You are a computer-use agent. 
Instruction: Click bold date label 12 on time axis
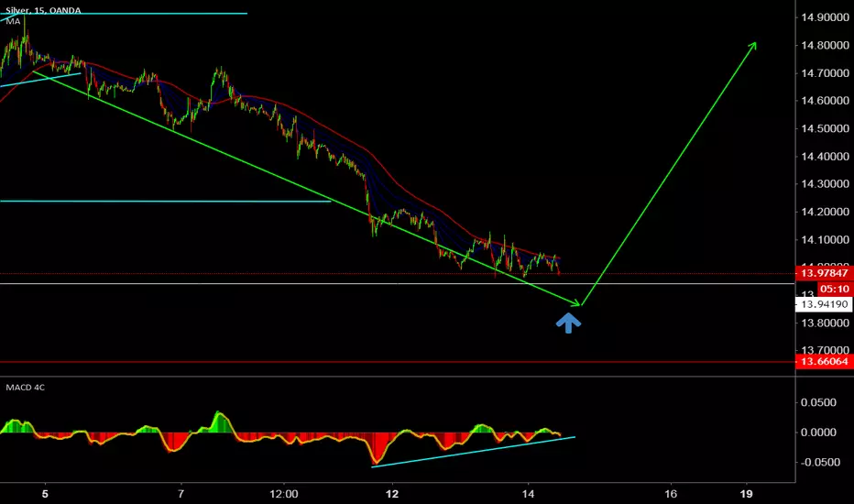tap(392, 494)
